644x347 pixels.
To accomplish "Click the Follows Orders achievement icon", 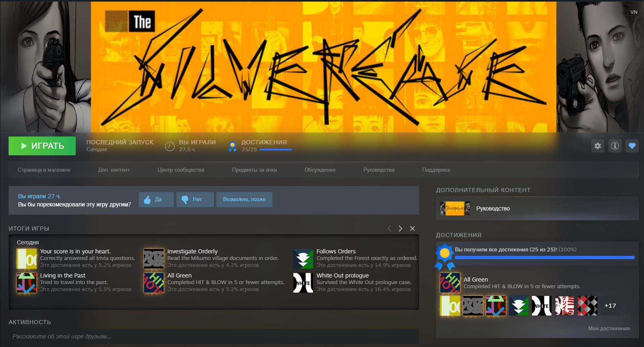I will click(x=303, y=258).
